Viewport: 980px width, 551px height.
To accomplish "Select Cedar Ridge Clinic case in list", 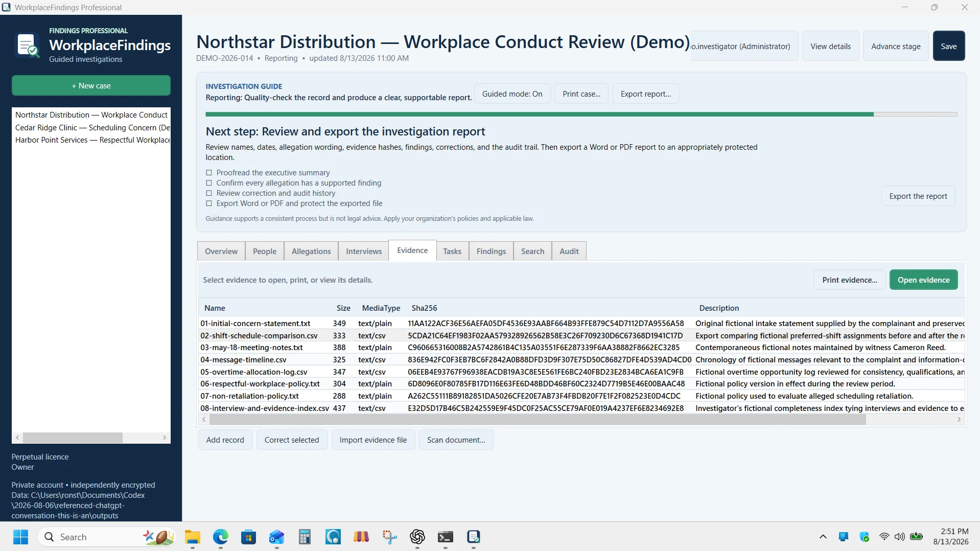I will 92,127.
